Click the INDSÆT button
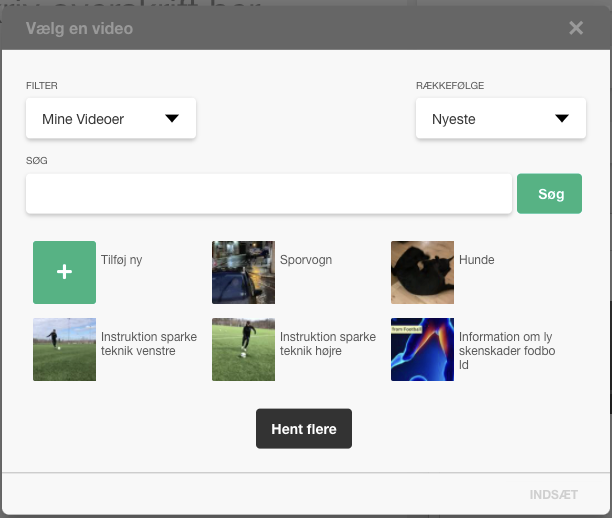Screen dimensions: 612x518 pos(553,495)
